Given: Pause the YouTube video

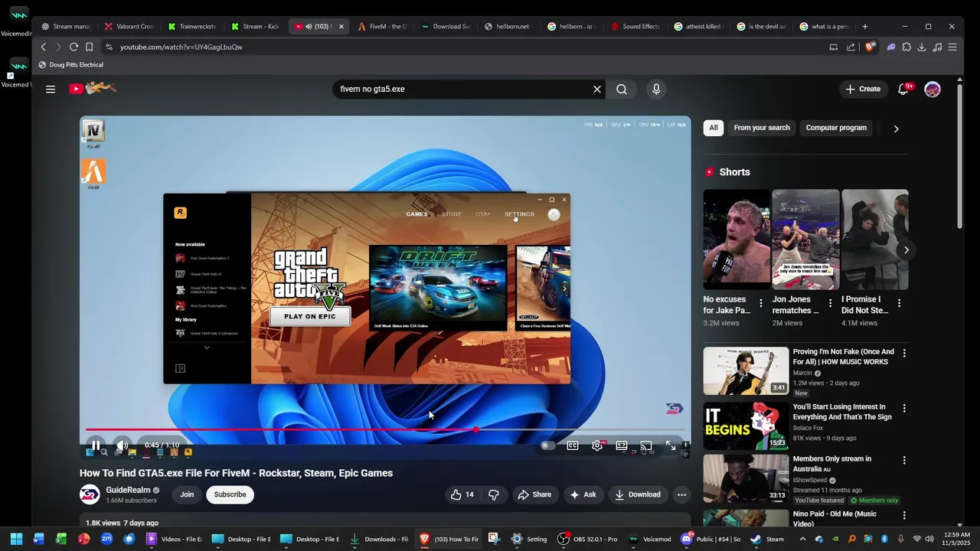Looking at the screenshot, I should coord(96,445).
